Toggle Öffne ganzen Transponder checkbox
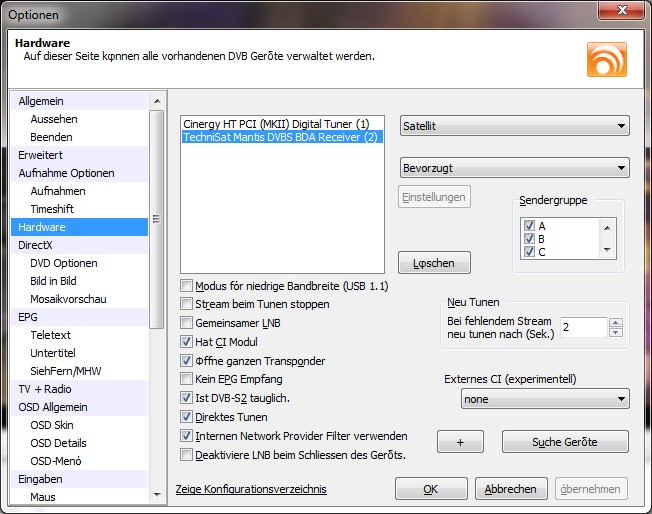 coord(186,361)
